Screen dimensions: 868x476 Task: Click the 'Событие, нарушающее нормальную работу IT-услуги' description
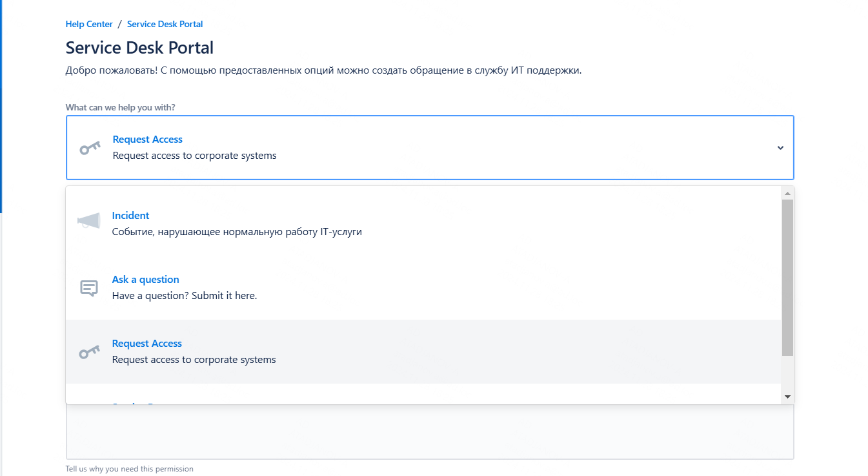[237, 232]
